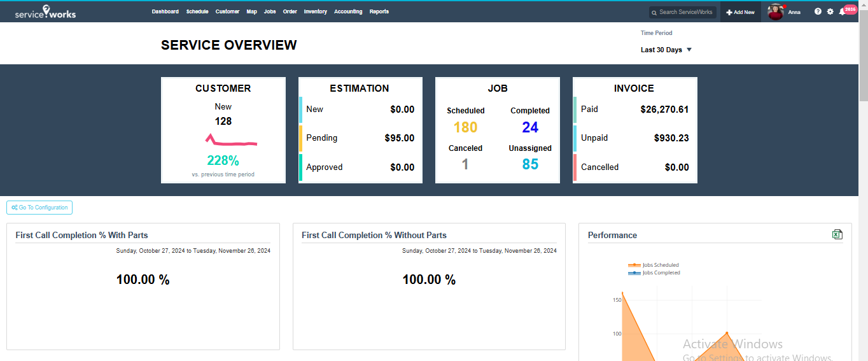Open the Reports menu
Screen dimensions: 868x361
379,11
